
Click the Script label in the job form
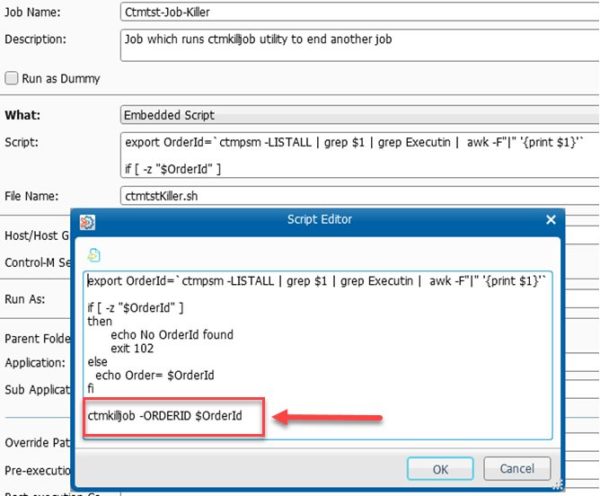coord(21,142)
